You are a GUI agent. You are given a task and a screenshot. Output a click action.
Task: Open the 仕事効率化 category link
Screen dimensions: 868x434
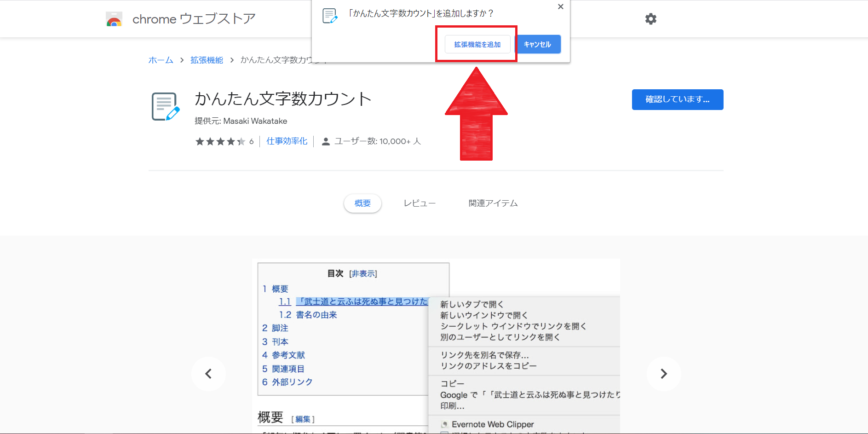pos(287,141)
